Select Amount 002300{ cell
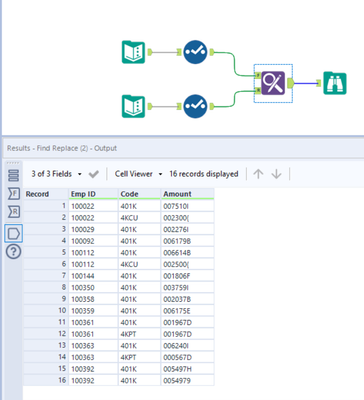 pos(187,218)
